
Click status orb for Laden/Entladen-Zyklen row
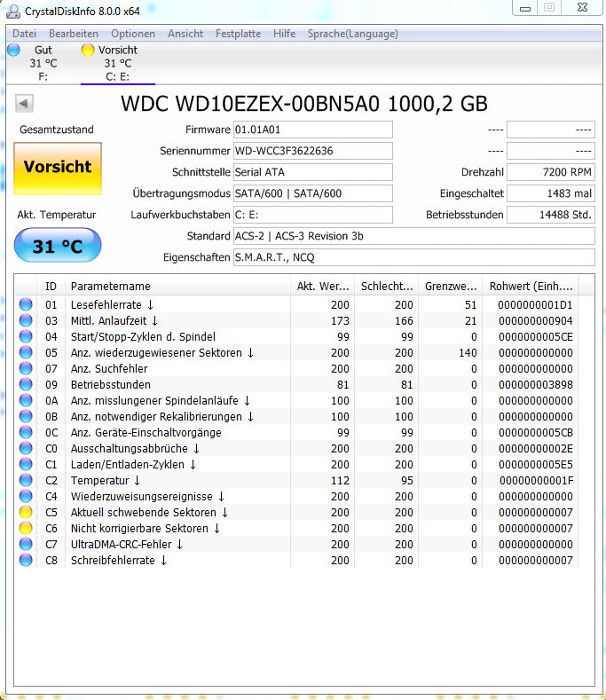26,464
